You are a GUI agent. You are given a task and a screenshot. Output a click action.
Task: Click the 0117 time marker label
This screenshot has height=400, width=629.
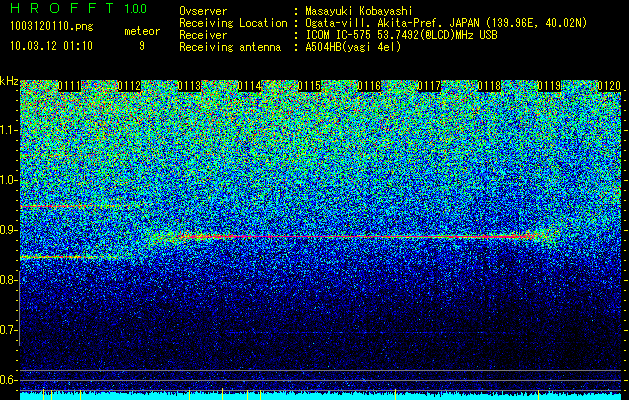click(x=429, y=86)
